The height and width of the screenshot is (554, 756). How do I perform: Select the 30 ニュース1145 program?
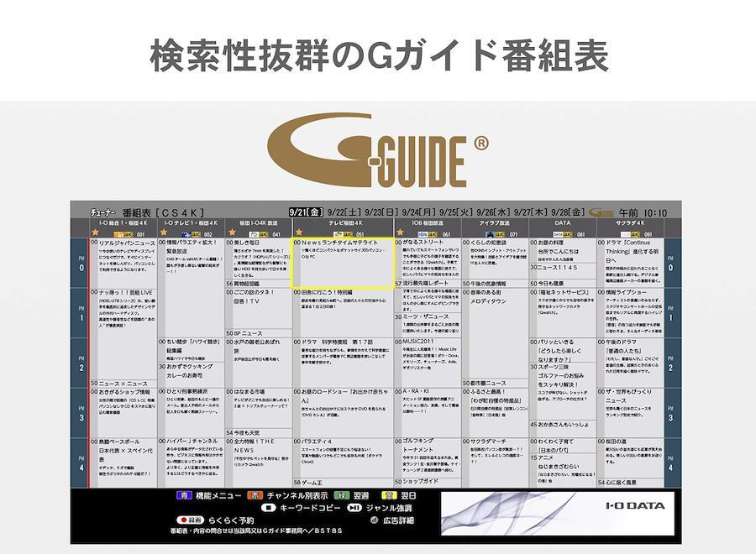pyautogui.click(x=563, y=271)
